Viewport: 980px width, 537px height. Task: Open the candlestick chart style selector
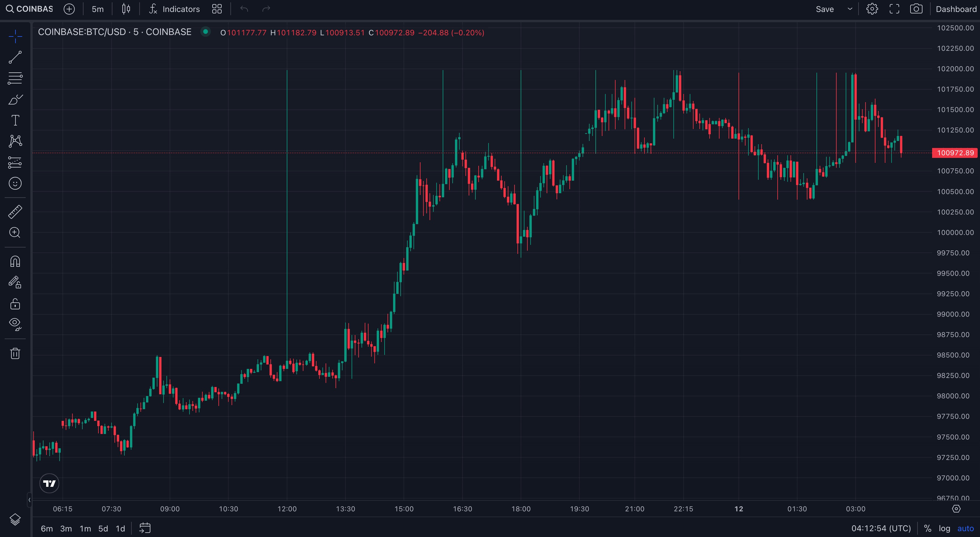point(126,9)
